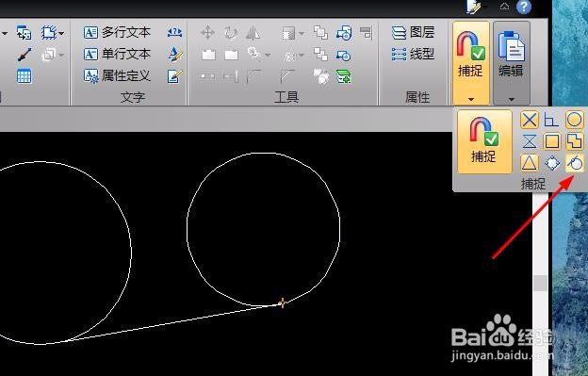Collapse ribbon with the up-chevron icon
The height and width of the screenshot is (376, 588).
504,7
